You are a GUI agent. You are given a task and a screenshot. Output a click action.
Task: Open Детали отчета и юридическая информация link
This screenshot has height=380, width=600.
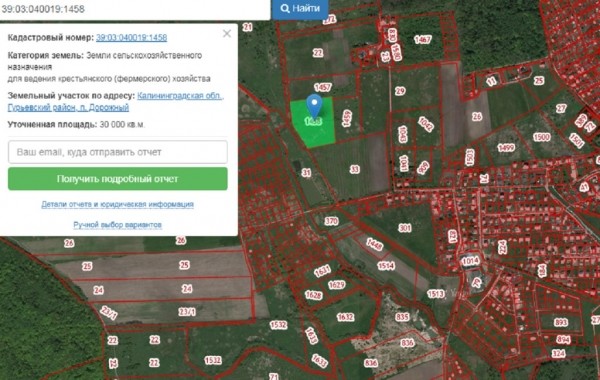117,204
